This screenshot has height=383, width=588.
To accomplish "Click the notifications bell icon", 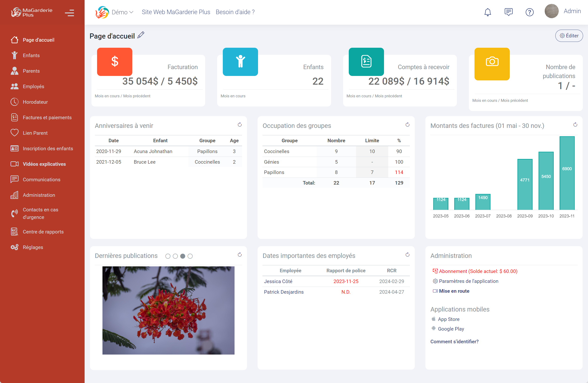I will click(x=487, y=12).
